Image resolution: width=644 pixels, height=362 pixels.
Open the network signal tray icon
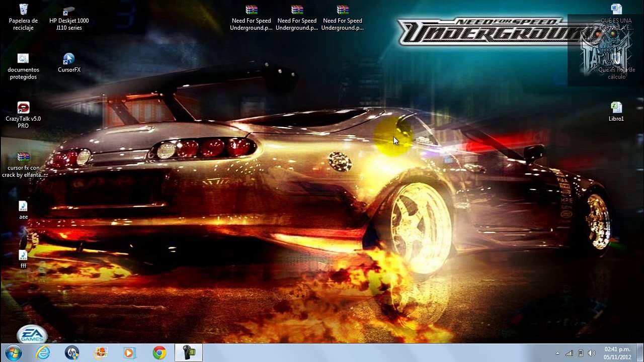click(569, 353)
